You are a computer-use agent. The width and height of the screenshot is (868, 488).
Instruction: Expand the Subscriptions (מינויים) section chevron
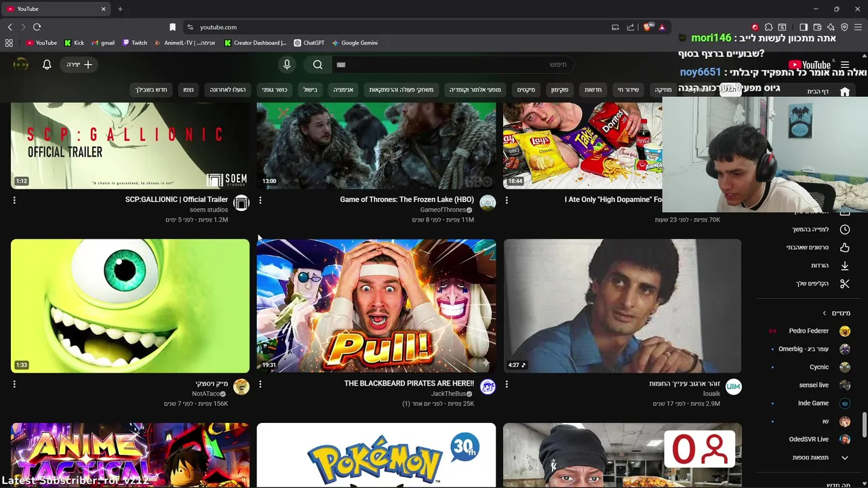tap(825, 313)
